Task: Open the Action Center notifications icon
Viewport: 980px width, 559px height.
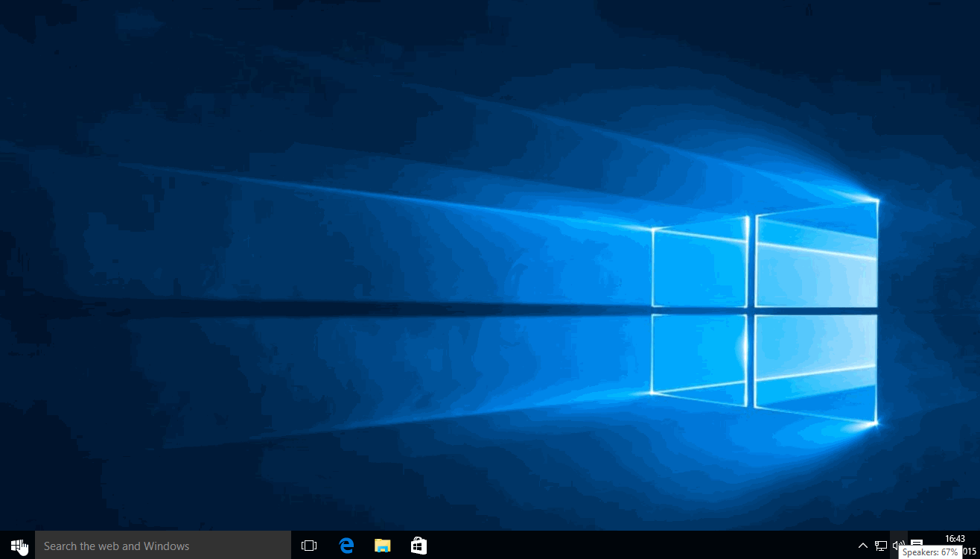Action: [917, 543]
